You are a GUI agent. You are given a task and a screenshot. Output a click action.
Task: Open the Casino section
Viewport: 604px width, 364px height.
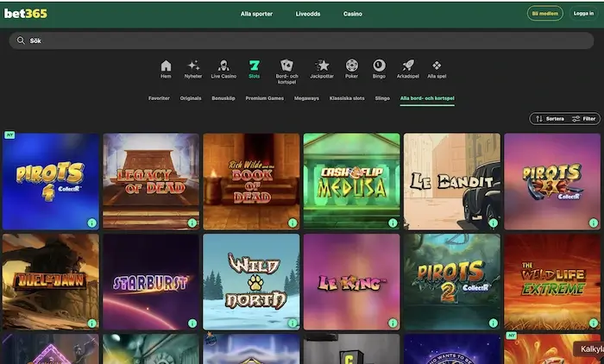click(x=352, y=14)
